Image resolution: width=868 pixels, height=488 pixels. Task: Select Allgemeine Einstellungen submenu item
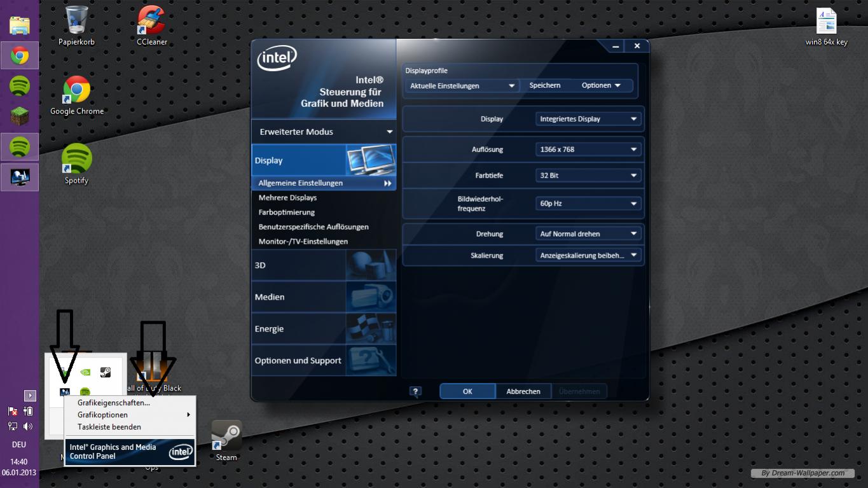pos(324,183)
